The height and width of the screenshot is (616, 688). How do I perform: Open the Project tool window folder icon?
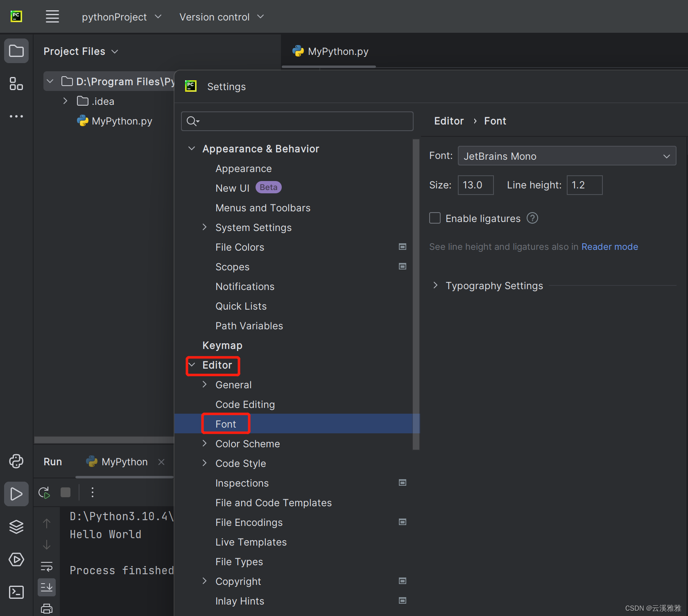(x=16, y=51)
